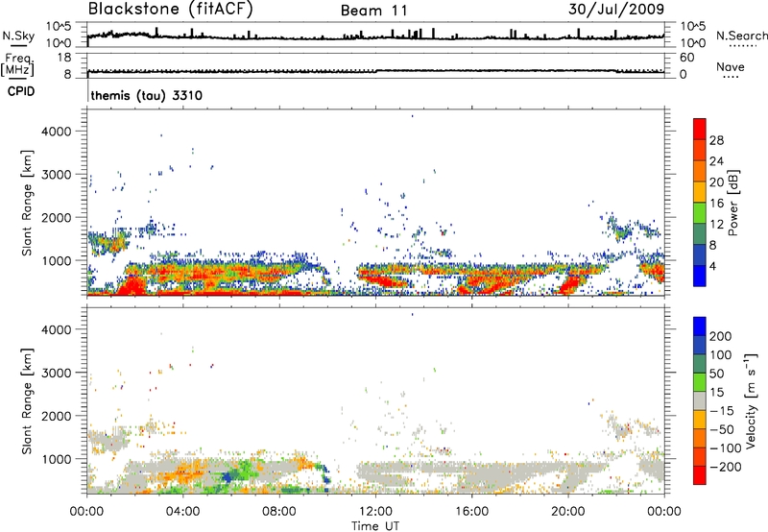768x532 pixels.
Task: Click the '2000' range tick of the power panel
Action: tap(56, 217)
